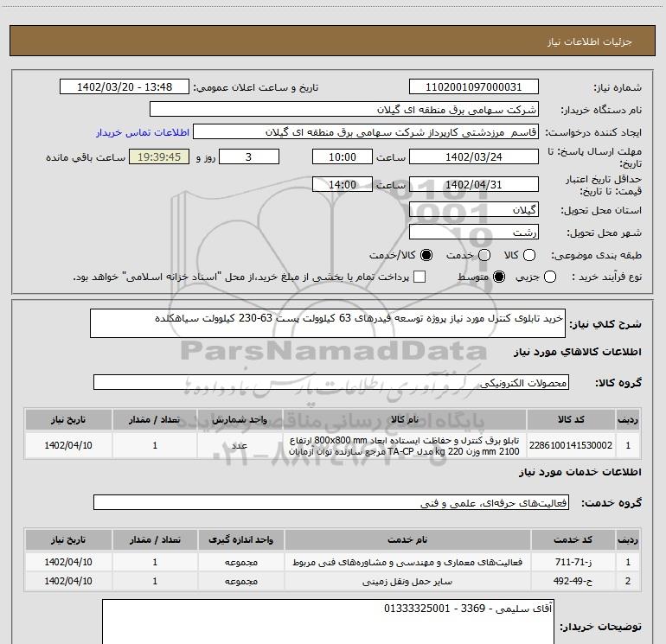
Task: Click the delivery province field گیلان
Action: [x=474, y=210]
